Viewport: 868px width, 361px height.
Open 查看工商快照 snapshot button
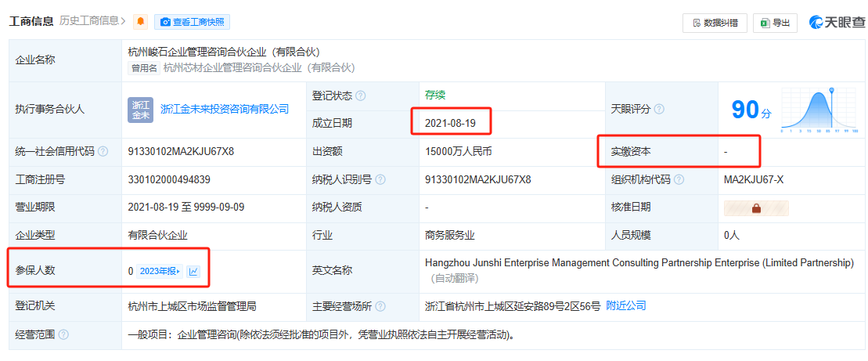click(192, 22)
